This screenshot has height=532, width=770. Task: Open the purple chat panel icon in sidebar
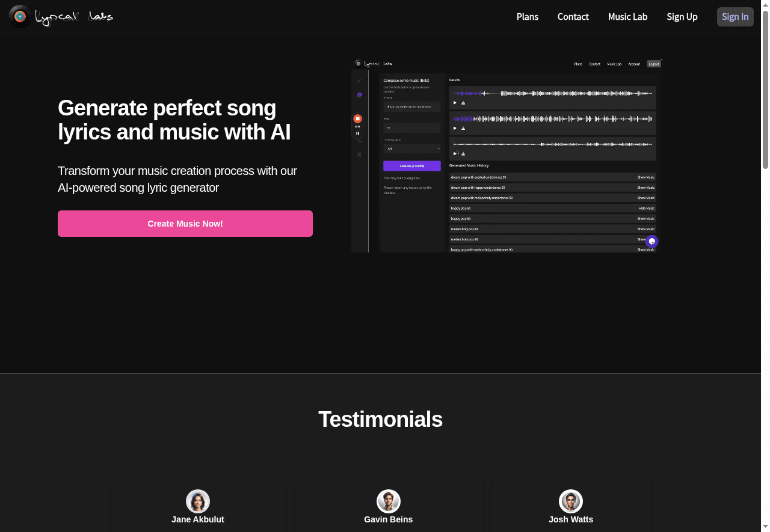tap(359, 94)
